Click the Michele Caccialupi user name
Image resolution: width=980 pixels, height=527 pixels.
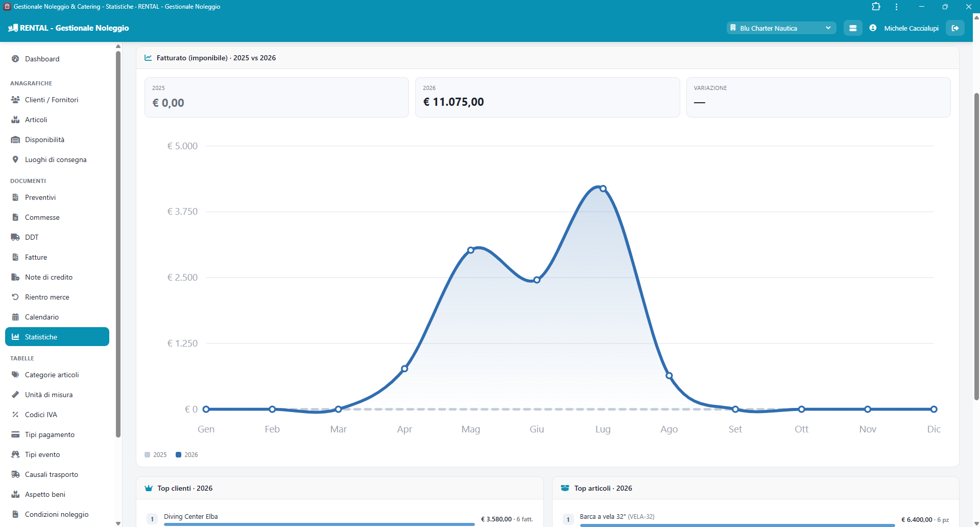[x=911, y=28]
